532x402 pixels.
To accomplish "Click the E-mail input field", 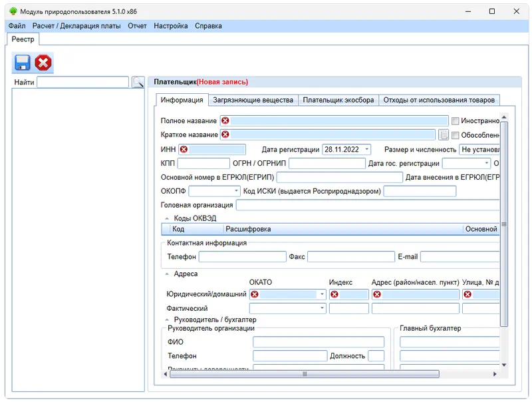I will coord(460,257).
